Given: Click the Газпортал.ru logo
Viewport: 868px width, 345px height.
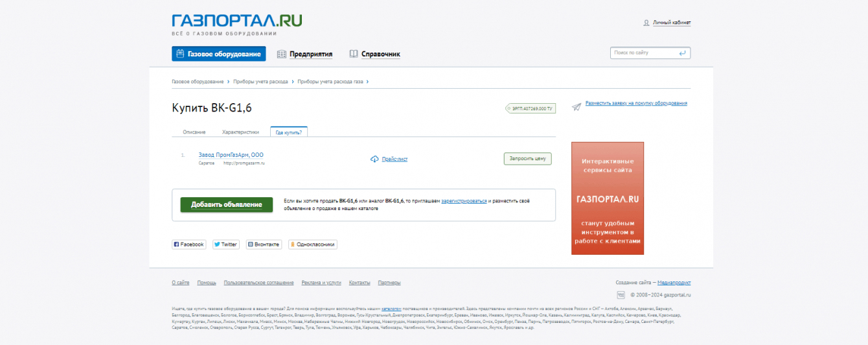Looking at the screenshot, I should pyautogui.click(x=236, y=20).
